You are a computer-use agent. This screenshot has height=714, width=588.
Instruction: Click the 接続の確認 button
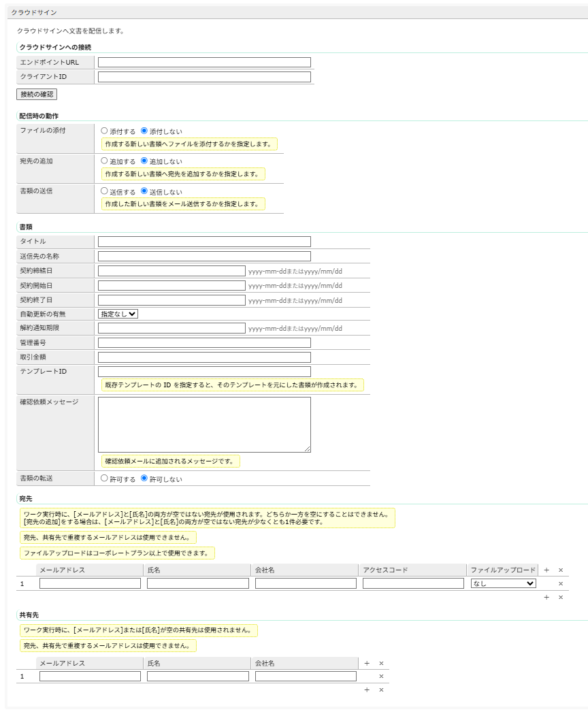tap(37, 94)
